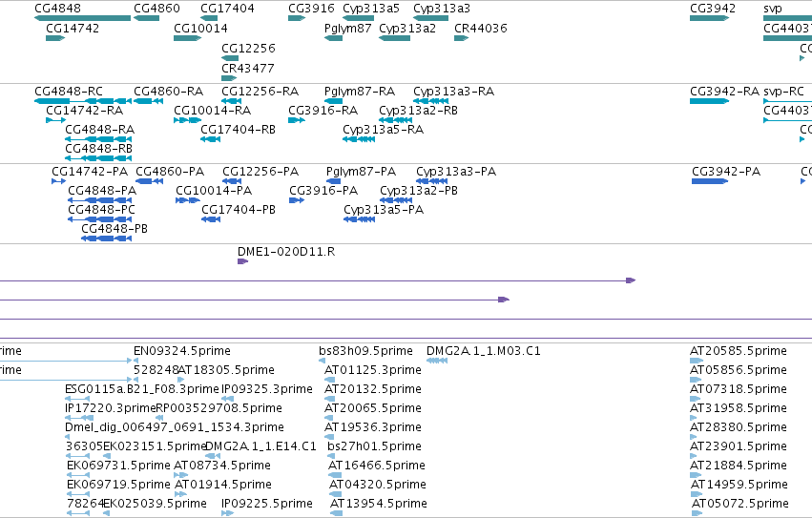This screenshot has height=518, width=812.
Task: Select the CG10014 gene bar glyph
Action: coord(187,38)
